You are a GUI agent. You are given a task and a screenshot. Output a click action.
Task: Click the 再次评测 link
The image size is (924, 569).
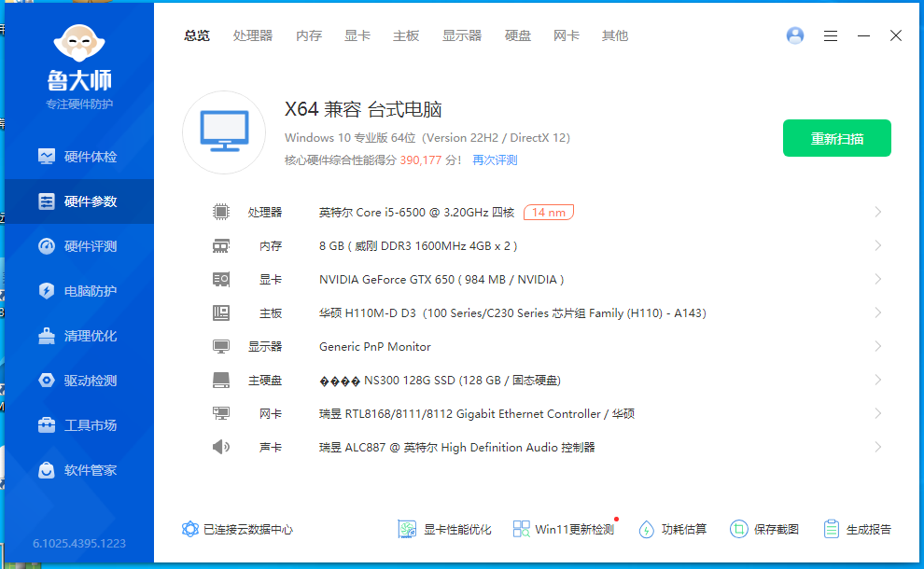tap(495, 160)
